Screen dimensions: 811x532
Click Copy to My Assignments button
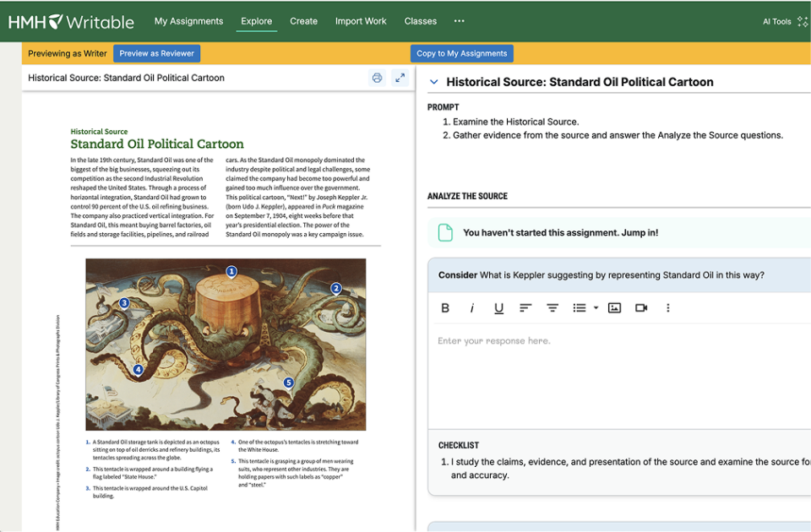(462, 53)
